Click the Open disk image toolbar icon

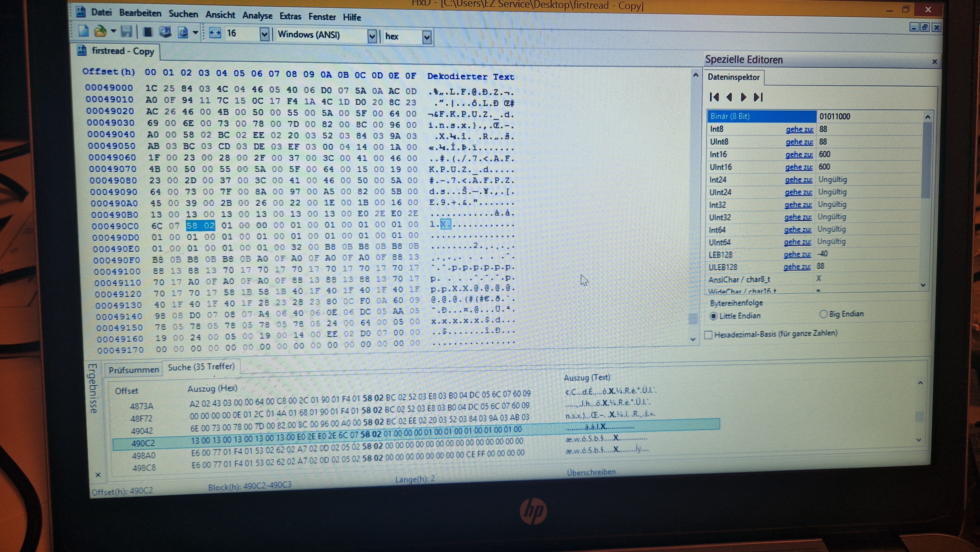(x=183, y=33)
